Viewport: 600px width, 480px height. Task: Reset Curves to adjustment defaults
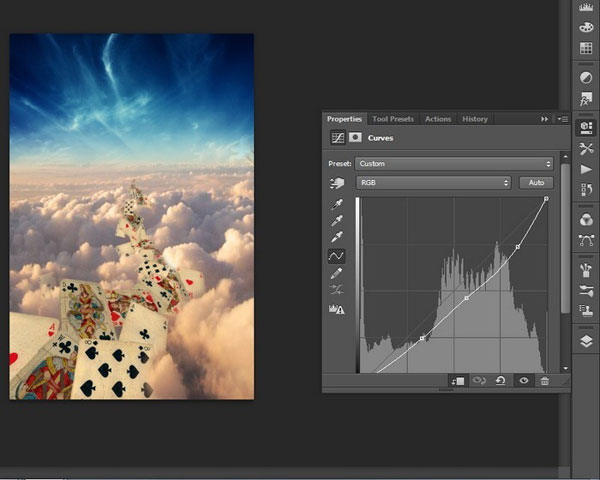[x=501, y=380]
